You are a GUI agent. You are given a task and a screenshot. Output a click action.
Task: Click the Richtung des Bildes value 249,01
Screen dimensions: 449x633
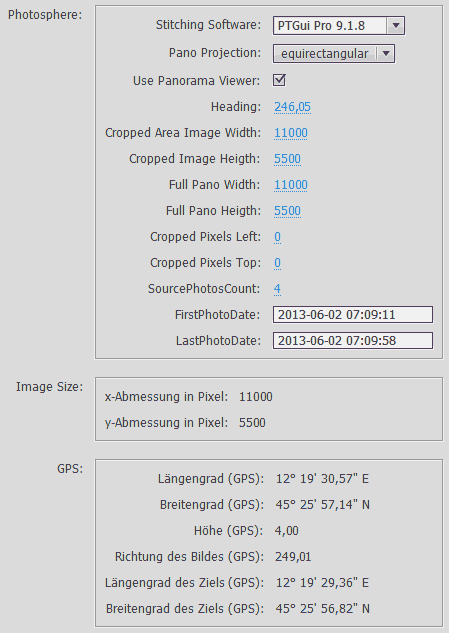click(293, 557)
